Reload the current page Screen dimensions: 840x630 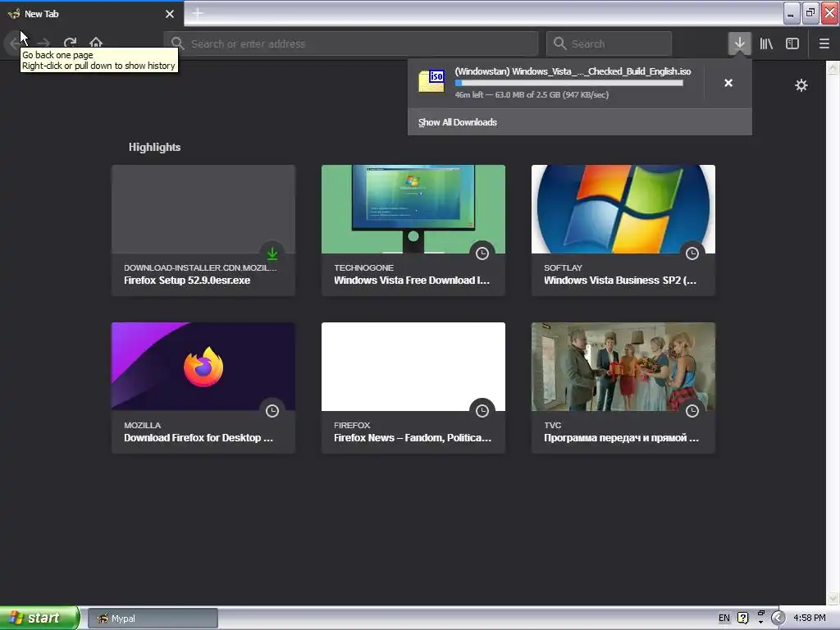(x=70, y=43)
